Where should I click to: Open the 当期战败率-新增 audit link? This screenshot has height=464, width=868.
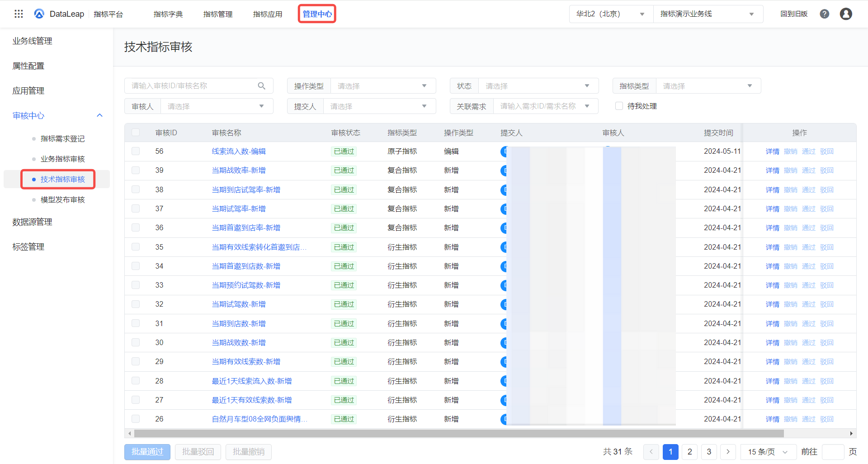[x=239, y=170]
